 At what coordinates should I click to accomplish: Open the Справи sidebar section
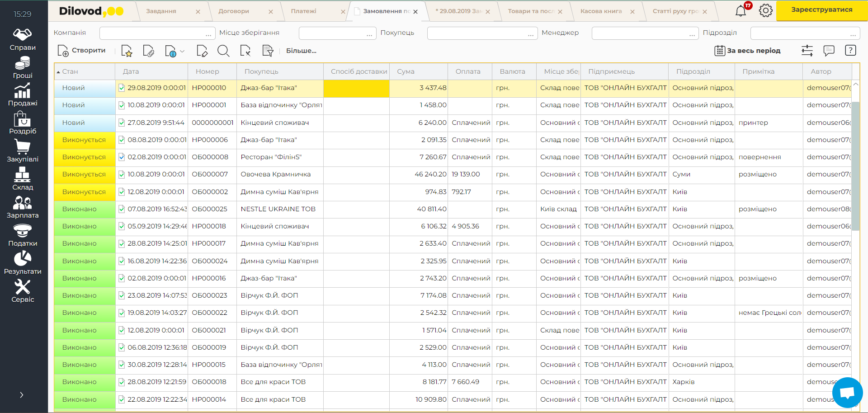[x=23, y=39]
